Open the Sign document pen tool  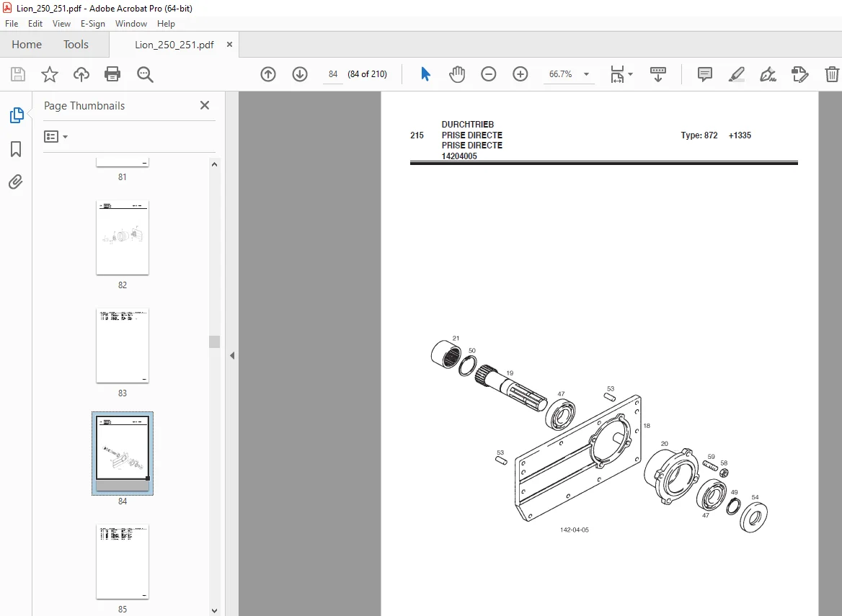tap(768, 74)
